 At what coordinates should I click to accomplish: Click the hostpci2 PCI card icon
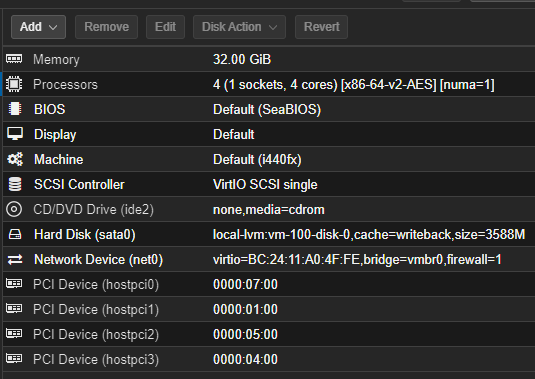[14, 334]
